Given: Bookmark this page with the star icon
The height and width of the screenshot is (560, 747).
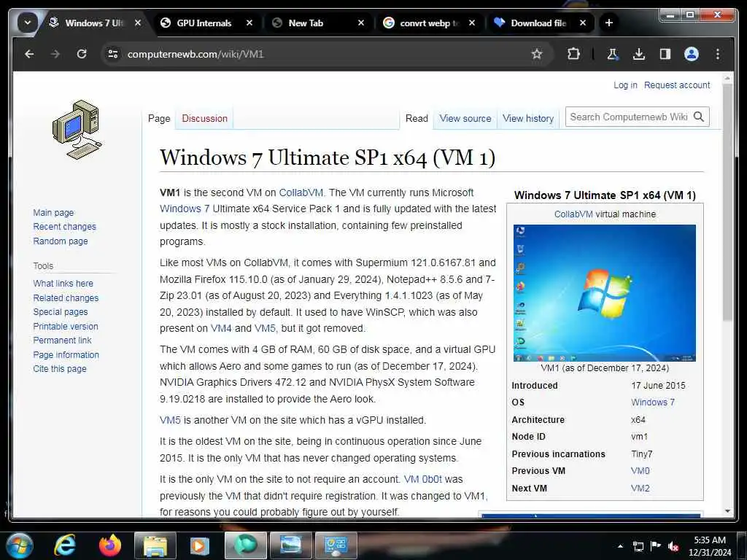Looking at the screenshot, I should tap(537, 54).
